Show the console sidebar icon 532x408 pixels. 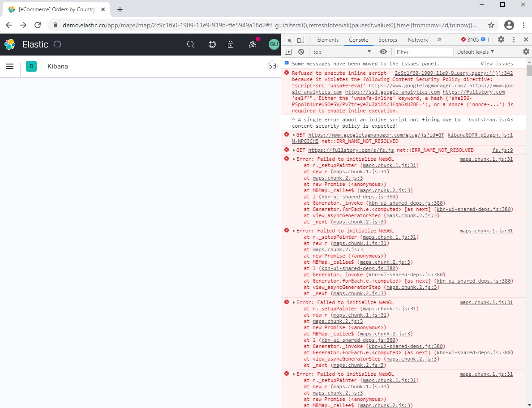(288, 52)
